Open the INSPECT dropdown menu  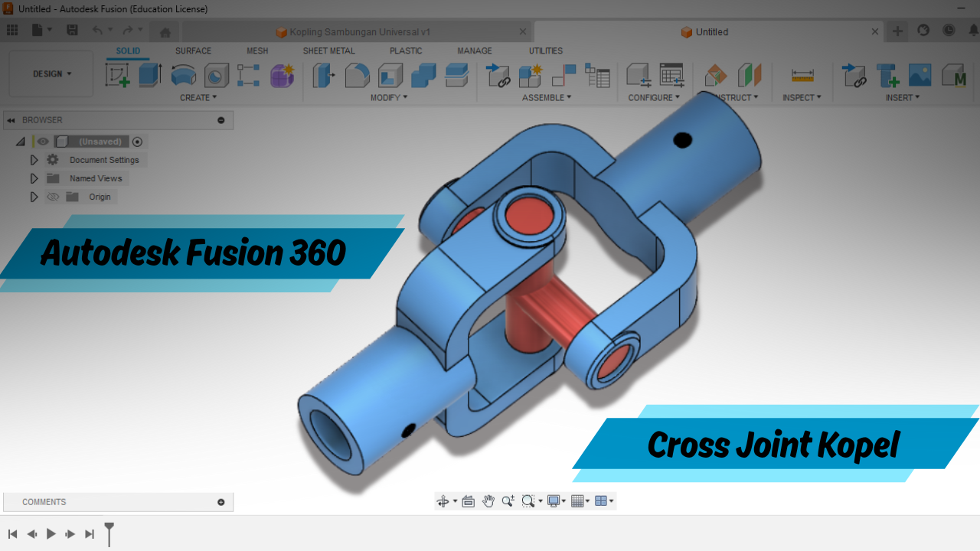pyautogui.click(x=802, y=97)
